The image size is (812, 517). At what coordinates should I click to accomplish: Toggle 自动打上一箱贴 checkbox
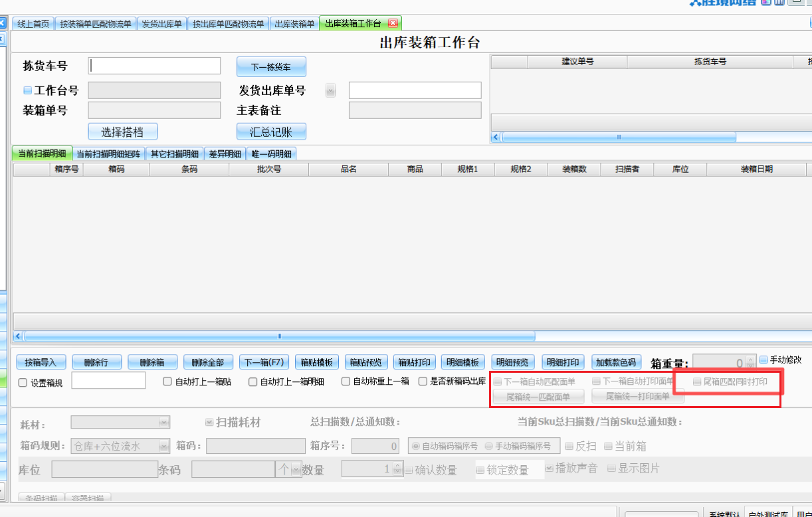pyautogui.click(x=167, y=382)
